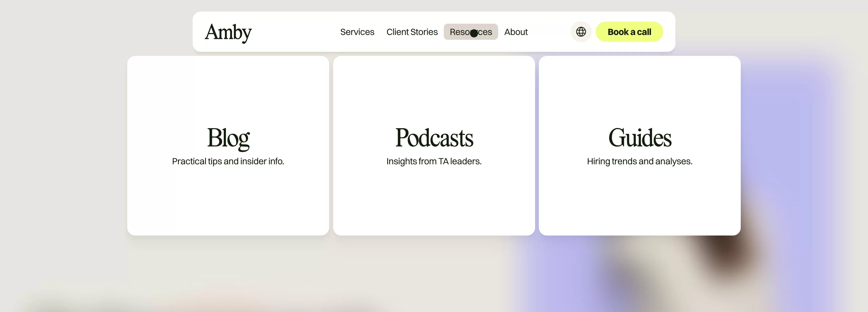
Task: Go to the About nav item
Action: pos(515,32)
